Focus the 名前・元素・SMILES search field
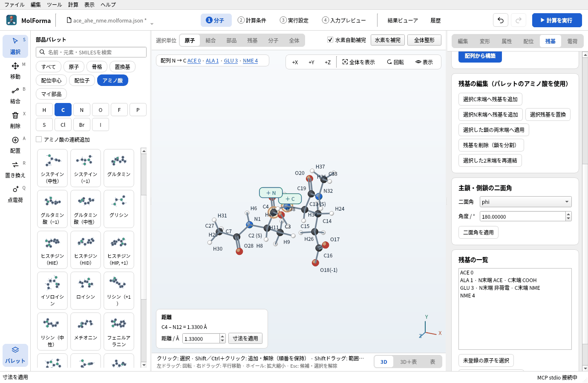This screenshot has height=383, width=588. coord(91,52)
